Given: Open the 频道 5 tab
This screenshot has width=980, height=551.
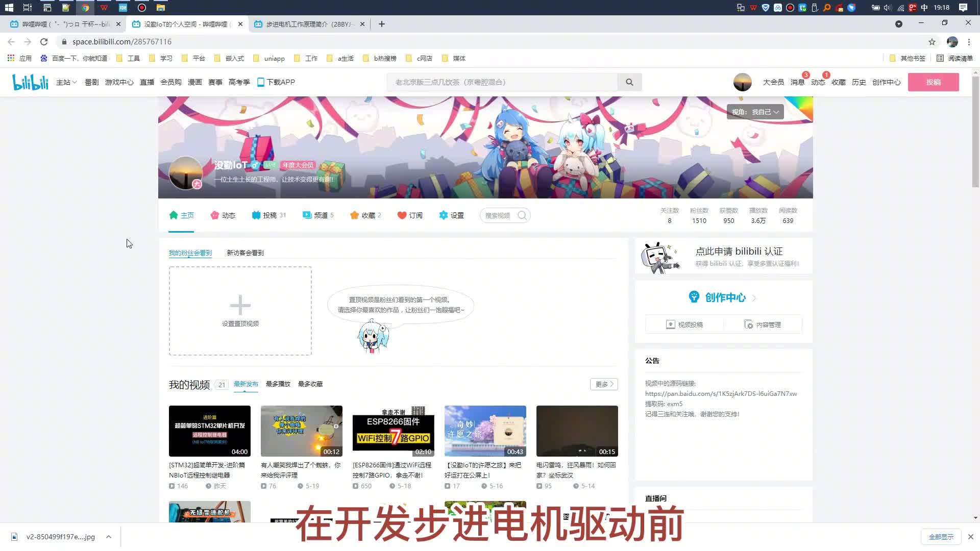Looking at the screenshot, I should tap(318, 215).
